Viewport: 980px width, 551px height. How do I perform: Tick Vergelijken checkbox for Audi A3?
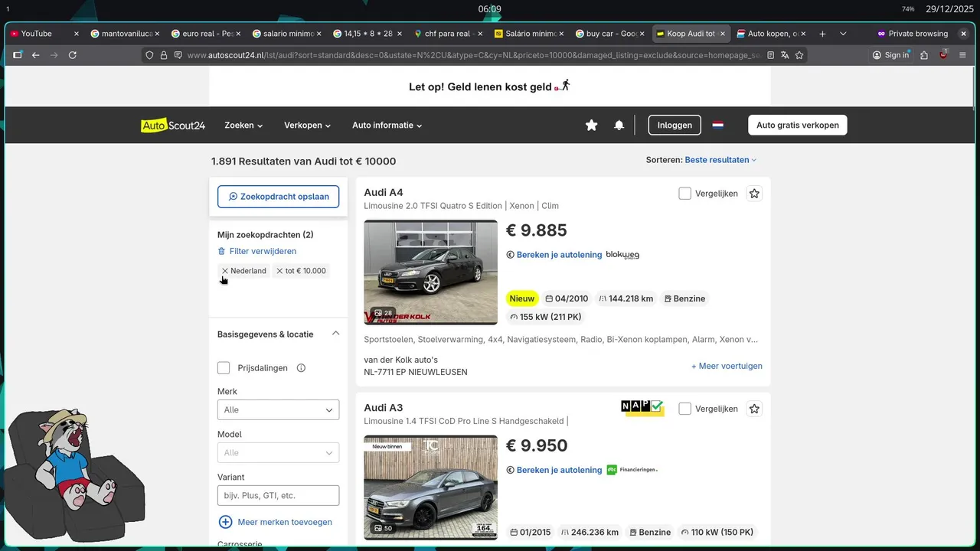(x=684, y=409)
